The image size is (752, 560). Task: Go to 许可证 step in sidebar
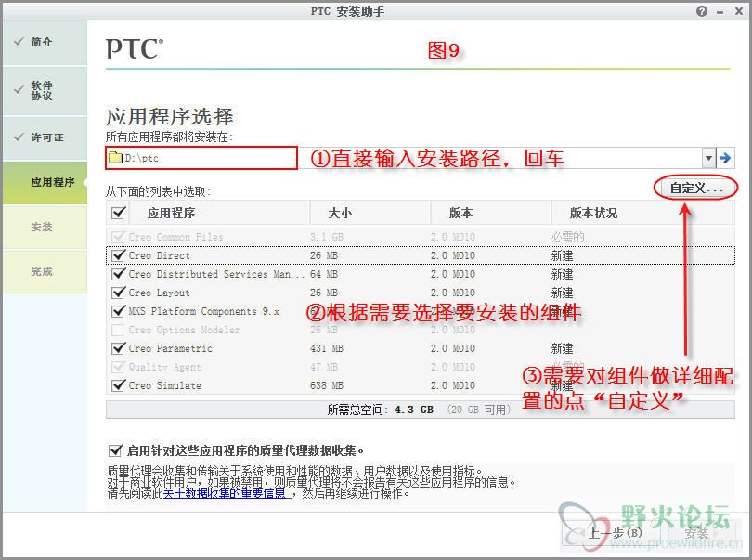(x=45, y=137)
